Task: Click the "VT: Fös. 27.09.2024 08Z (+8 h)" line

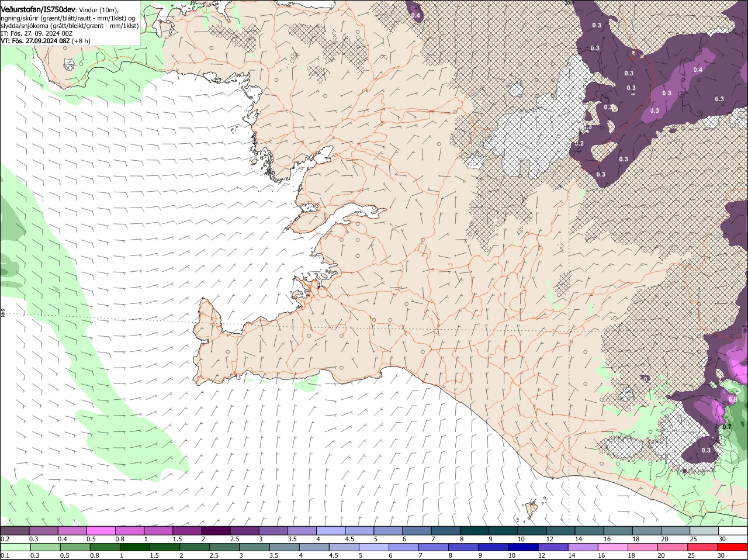Action: [46, 41]
